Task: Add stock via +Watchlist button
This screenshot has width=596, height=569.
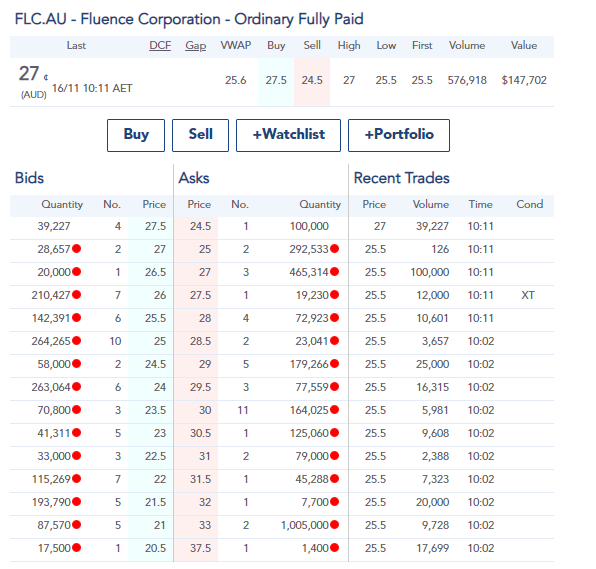Action: point(288,135)
